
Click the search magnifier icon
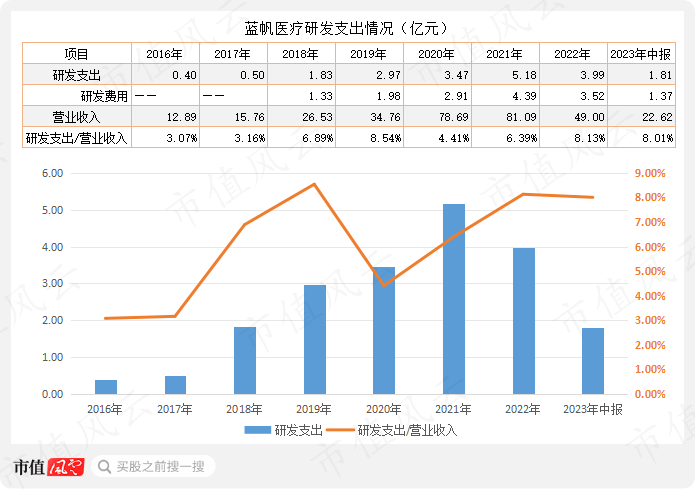pyautogui.click(x=104, y=467)
